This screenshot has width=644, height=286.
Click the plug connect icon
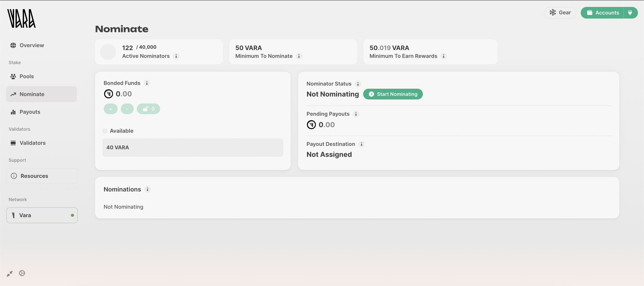630,13
